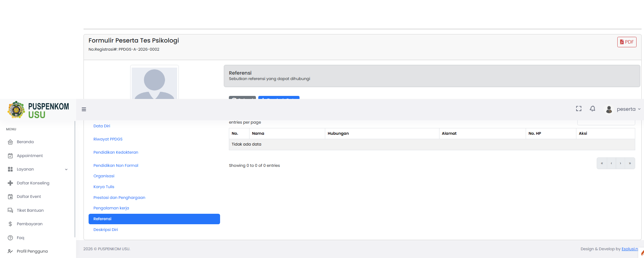Click the Profil Pengguna user icon
Image resolution: width=644 pixels, height=258 pixels.
pos(10,251)
